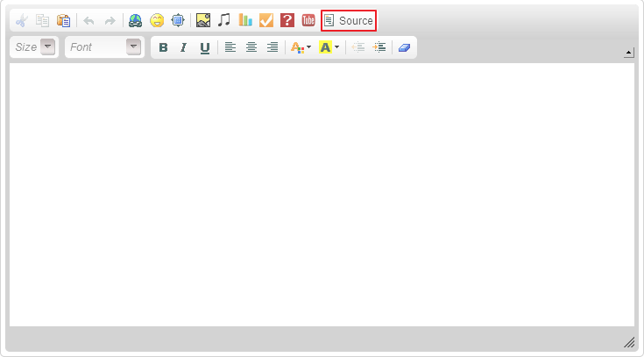The height and width of the screenshot is (357, 644).
Task: Insert audio with music note icon
Action: coord(224,20)
